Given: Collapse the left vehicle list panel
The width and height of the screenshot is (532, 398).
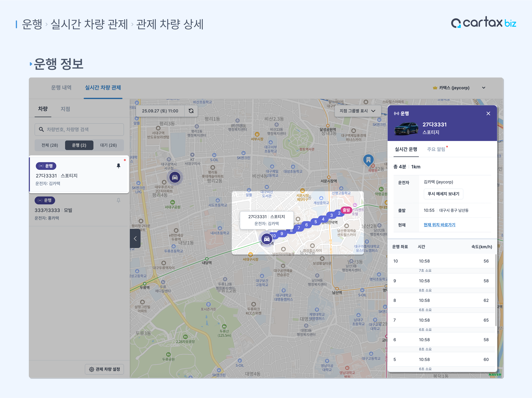Looking at the screenshot, I should click(135, 238).
